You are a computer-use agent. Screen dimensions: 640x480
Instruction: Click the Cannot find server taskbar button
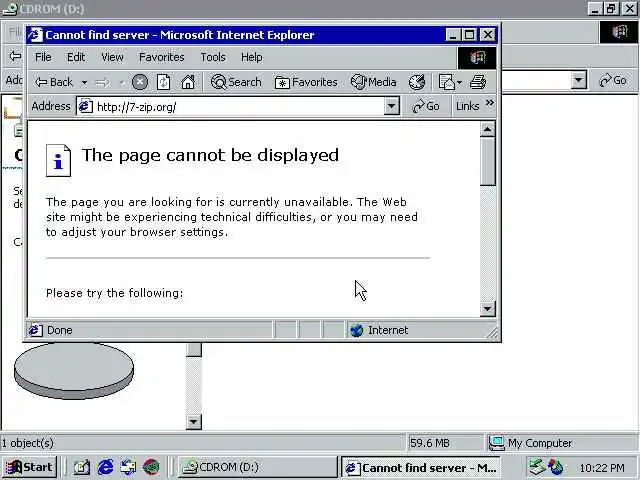coord(420,467)
